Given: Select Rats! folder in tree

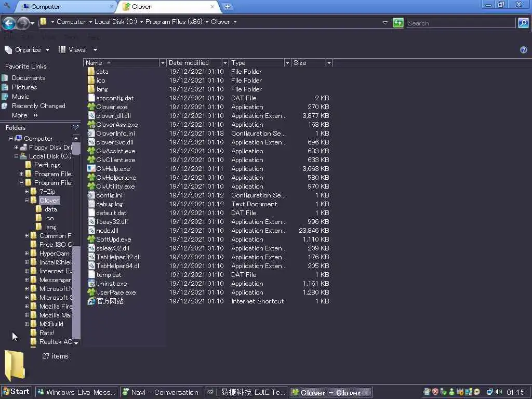Looking at the screenshot, I should (46, 333).
